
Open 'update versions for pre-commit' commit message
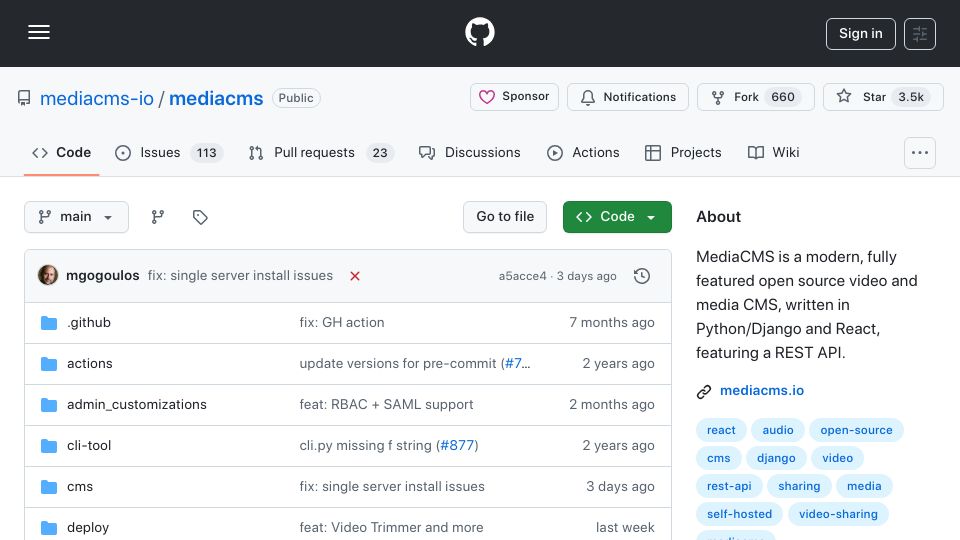coord(399,364)
